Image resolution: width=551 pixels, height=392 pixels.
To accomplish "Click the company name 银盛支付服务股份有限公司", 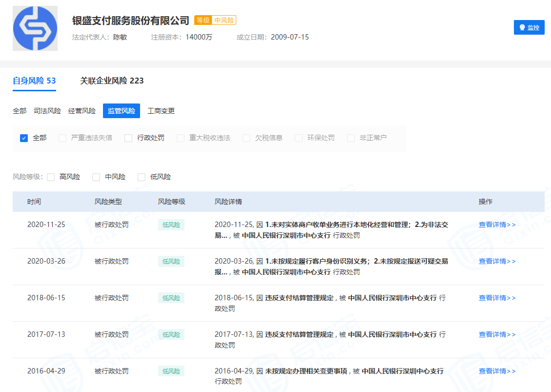I will pyautogui.click(x=131, y=21).
